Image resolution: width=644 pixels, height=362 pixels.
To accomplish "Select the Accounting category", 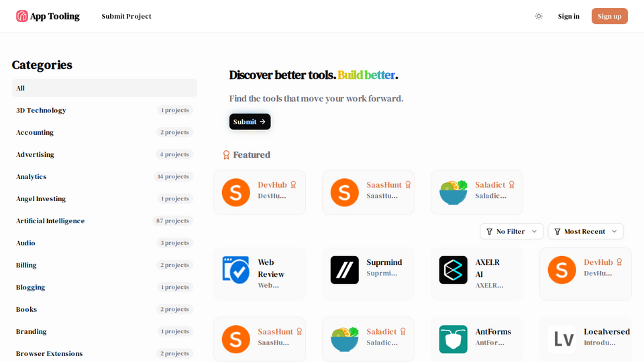I will pyautogui.click(x=105, y=132).
